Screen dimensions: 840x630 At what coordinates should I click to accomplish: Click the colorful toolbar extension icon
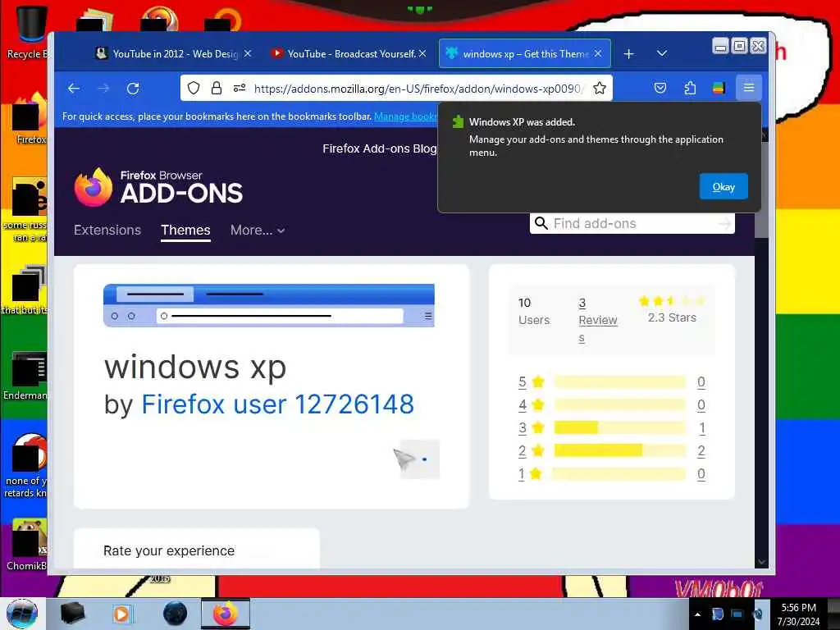coord(719,88)
